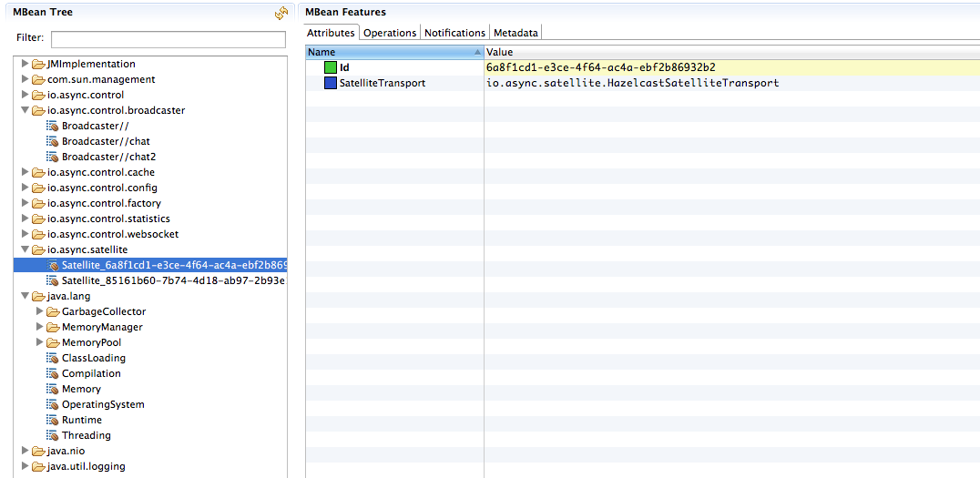Expand the java.util.logging node
The width and height of the screenshot is (980, 478).
(25, 466)
